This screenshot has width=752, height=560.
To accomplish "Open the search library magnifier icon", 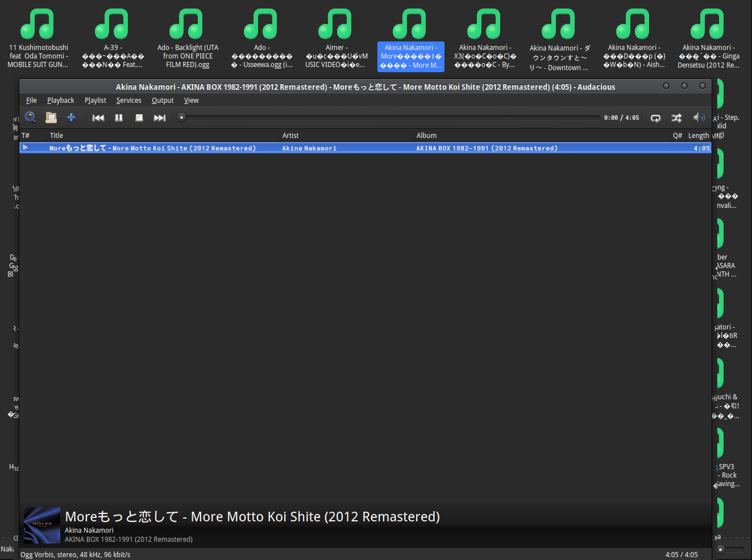I will click(31, 118).
